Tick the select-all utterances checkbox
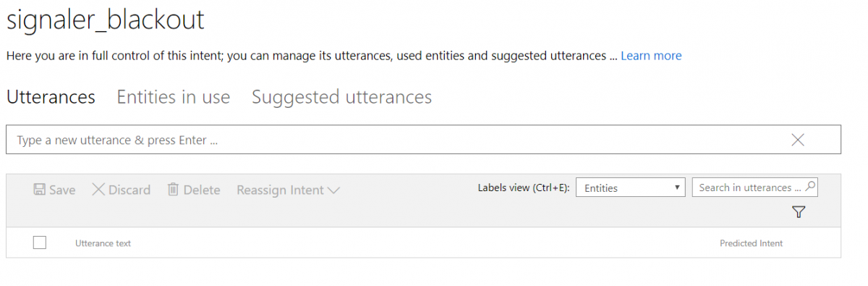Image resolution: width=868 pixels, height=286 pixels. (x=40, y=243)
